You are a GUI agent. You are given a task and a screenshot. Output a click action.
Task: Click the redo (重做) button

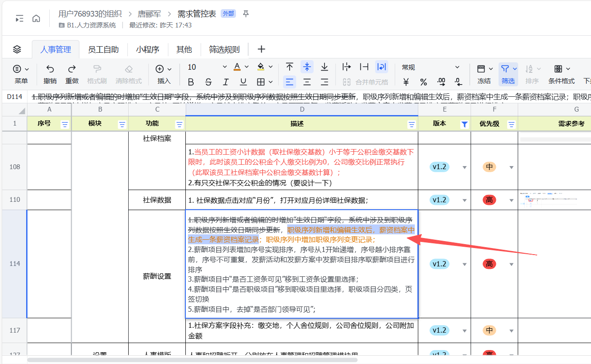72,74
